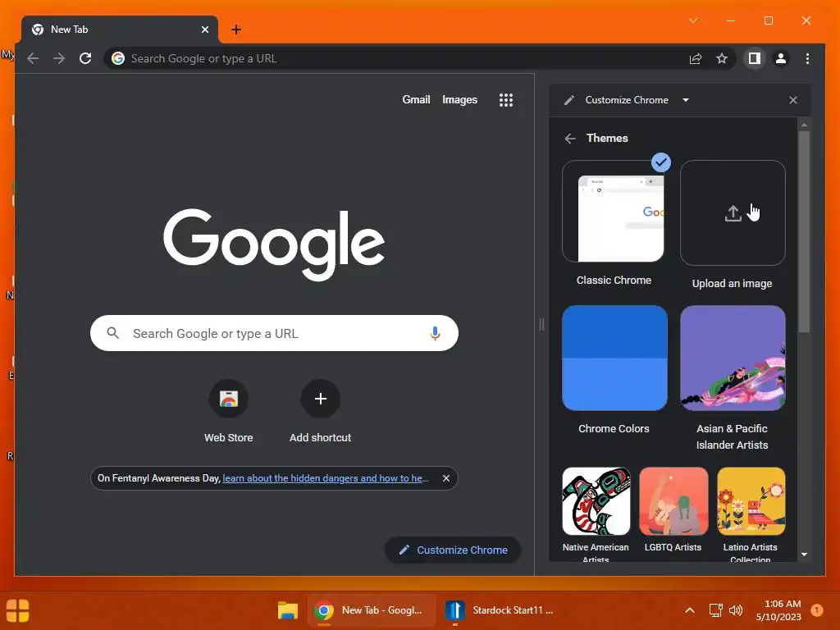The image size is (840, 630).
Task: Show hidden tray icons chevron
Action: tap(689, 610)
